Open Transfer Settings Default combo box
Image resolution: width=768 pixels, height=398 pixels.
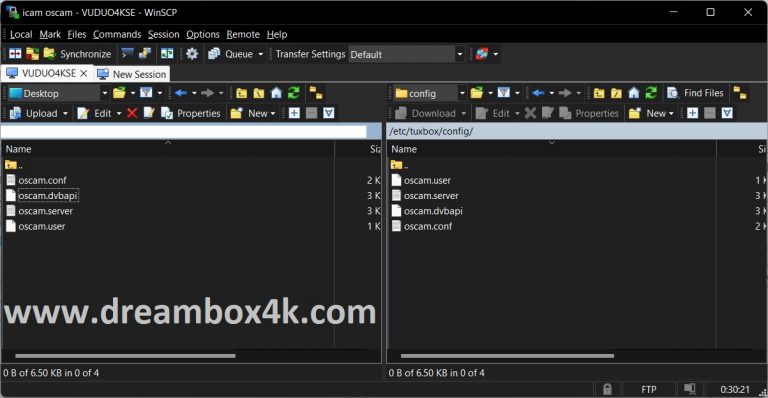pyautogui.click(x=406, y=54)
